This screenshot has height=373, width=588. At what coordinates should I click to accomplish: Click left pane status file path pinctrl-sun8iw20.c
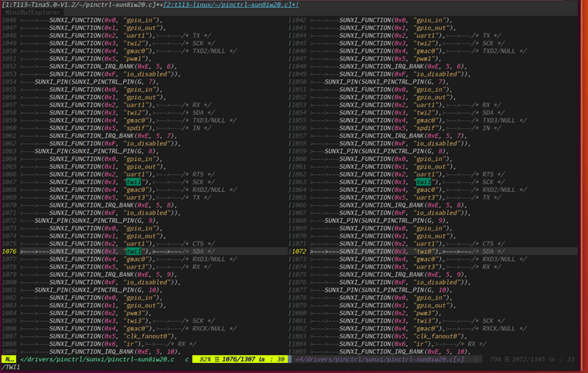click(97, 359)
